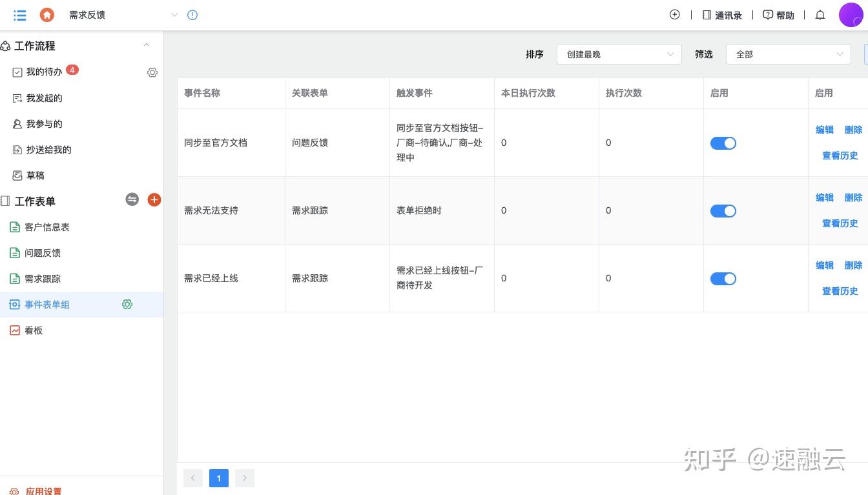868x495 pixels.
Task: Open settings gear next to 我的待办
Action: [152, 73]
